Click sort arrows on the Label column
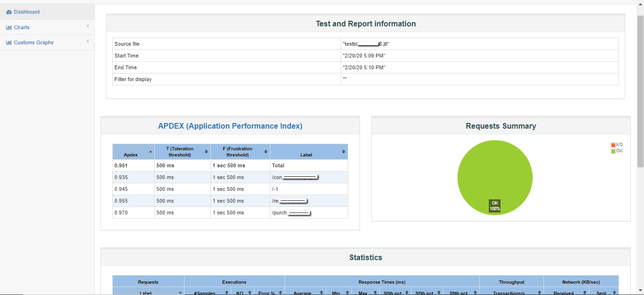Viewport: 644px width, 295px height. click(x=344, y=151)
